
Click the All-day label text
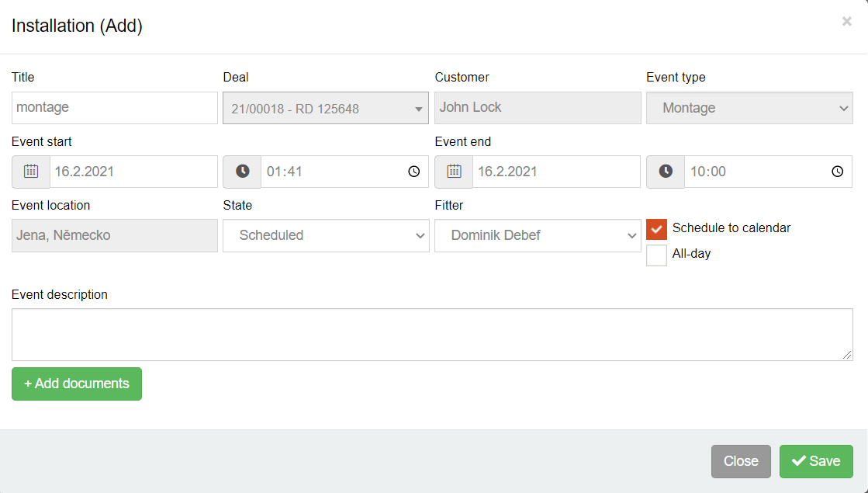(691, 254)
